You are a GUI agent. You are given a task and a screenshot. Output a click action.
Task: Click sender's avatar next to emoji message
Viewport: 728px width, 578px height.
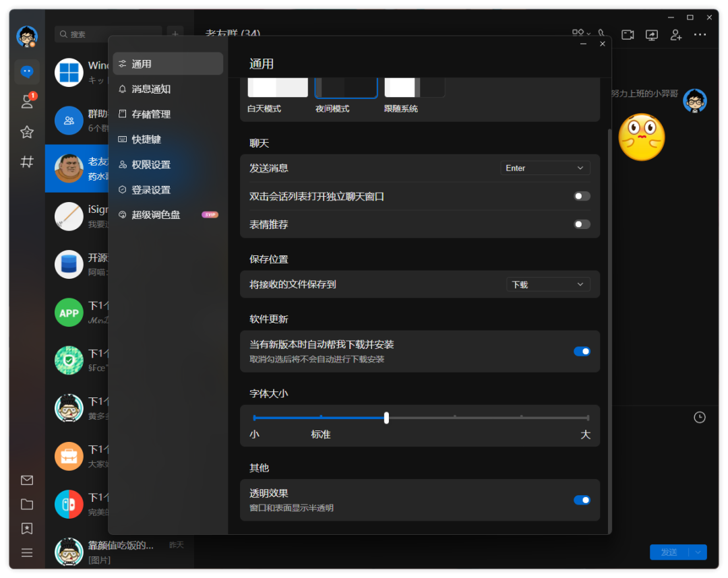694,100
